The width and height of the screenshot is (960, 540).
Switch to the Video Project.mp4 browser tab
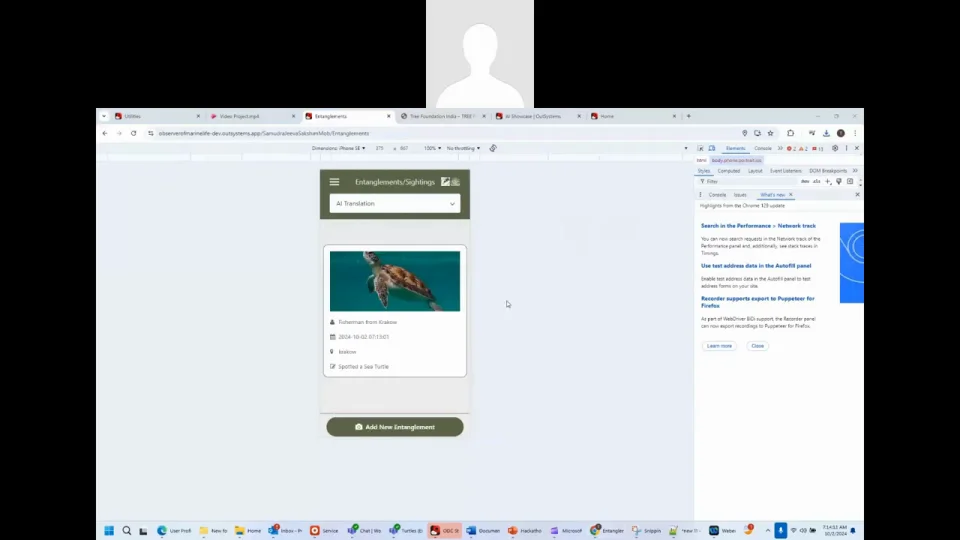[252, 116]
